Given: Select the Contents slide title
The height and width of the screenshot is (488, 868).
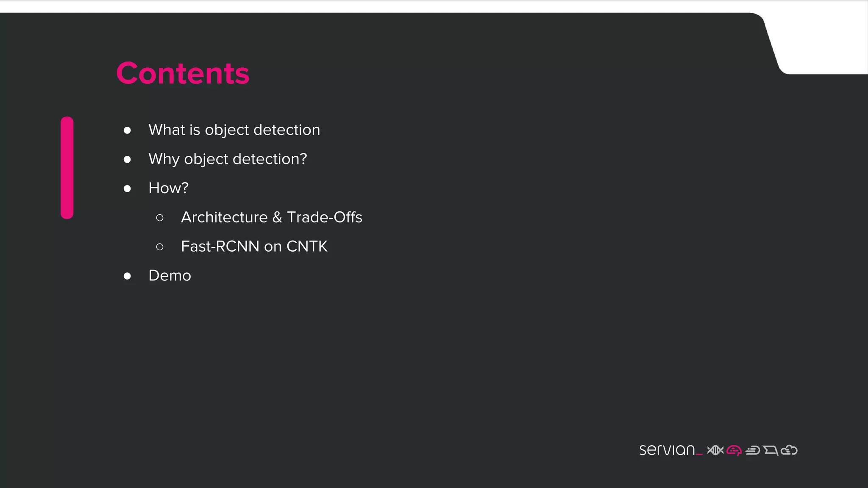Looking at the screenshot, I should pos(183,73).
